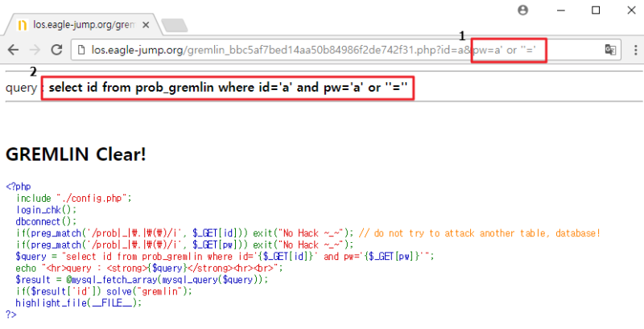Click the tab's favicon
644x329 pixels.
pyautogui.click(x=23, y=25)
